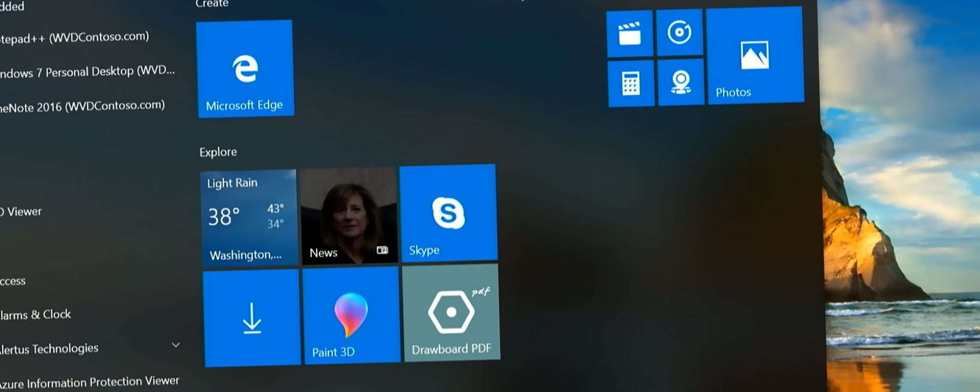Open the Microsoft Edge tile
The width and height of the screenshot is (980, 392).
[245, 68]
